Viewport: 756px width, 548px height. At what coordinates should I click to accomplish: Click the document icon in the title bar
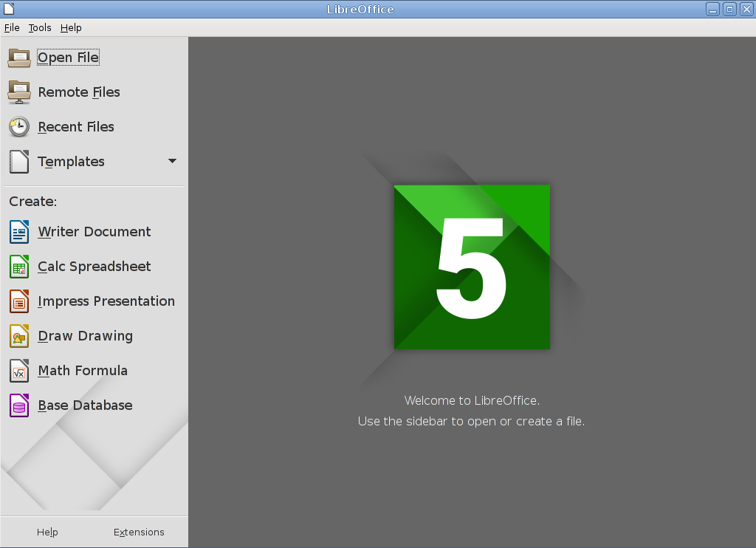[9, 9]
